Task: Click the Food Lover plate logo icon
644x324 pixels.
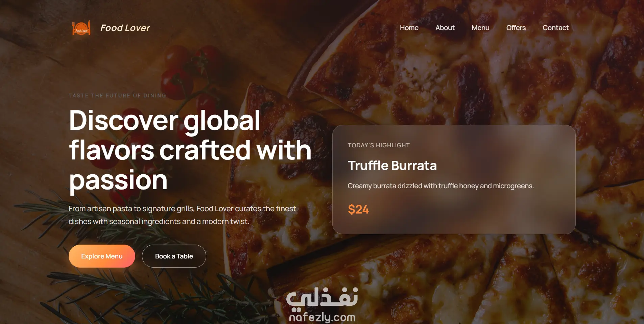Action: click(81, 28)
